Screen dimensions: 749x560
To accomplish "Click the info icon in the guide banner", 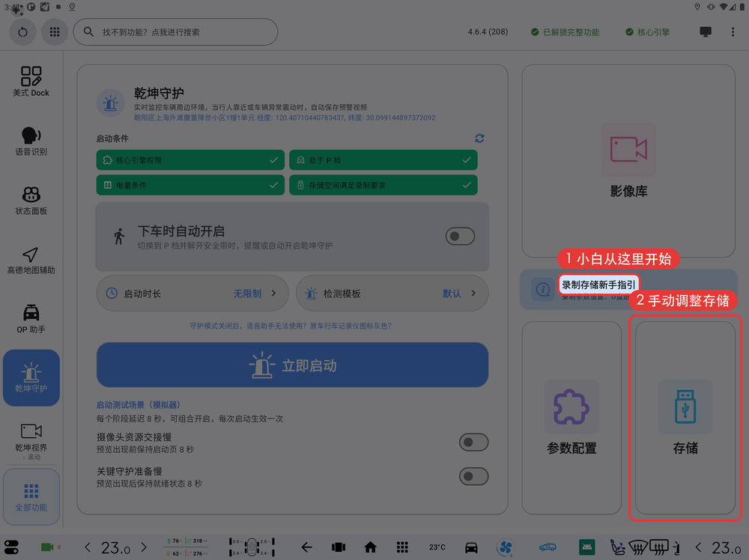I will point(542,289).
